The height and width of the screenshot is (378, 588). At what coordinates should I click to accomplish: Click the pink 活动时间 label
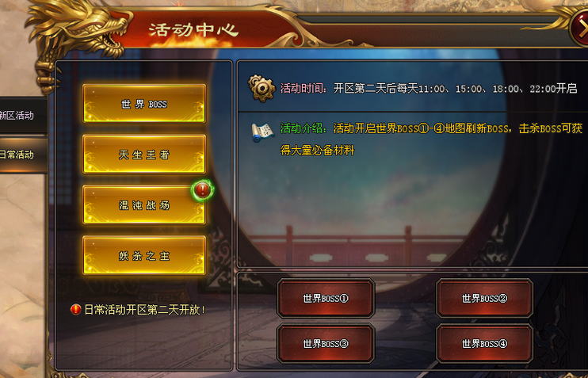coord(304,89)
